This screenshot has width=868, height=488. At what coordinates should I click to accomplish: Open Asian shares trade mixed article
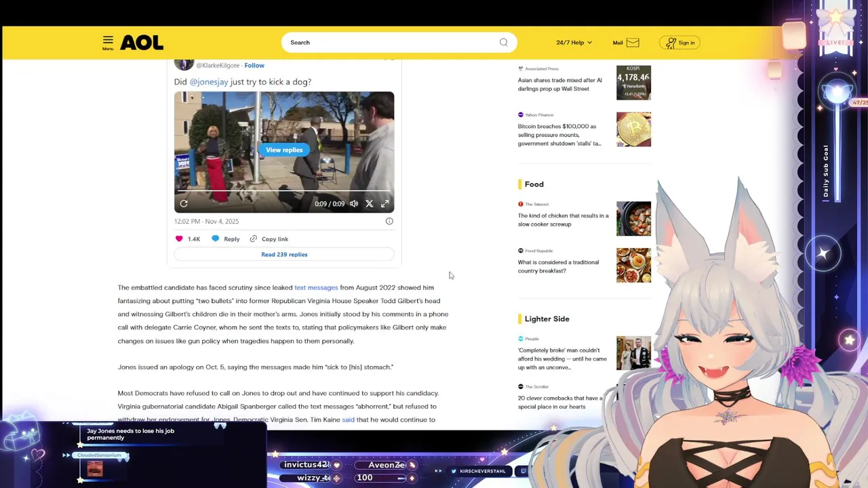(559, 84)
